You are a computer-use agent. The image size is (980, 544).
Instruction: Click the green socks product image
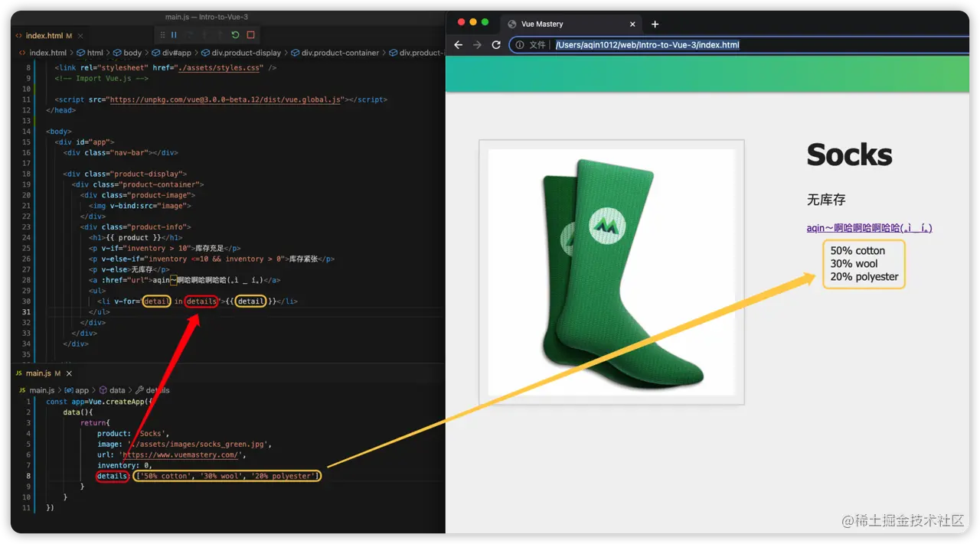[612, 272]
